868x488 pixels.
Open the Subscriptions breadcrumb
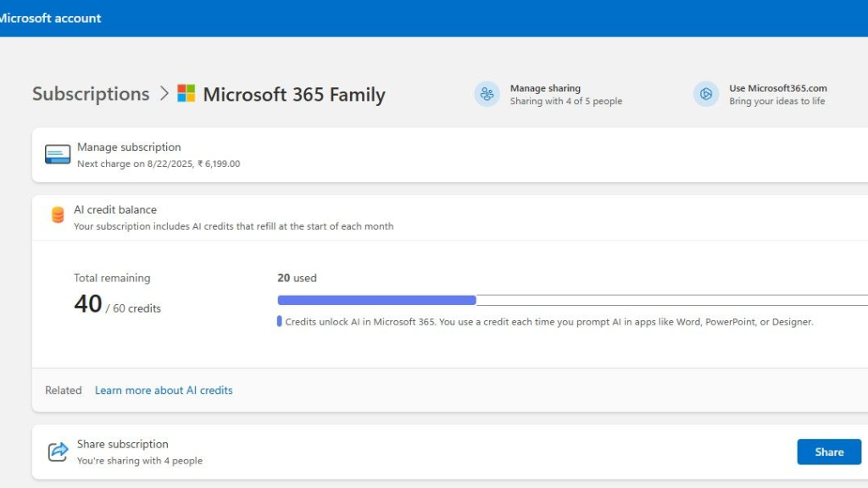pos(91,93)
